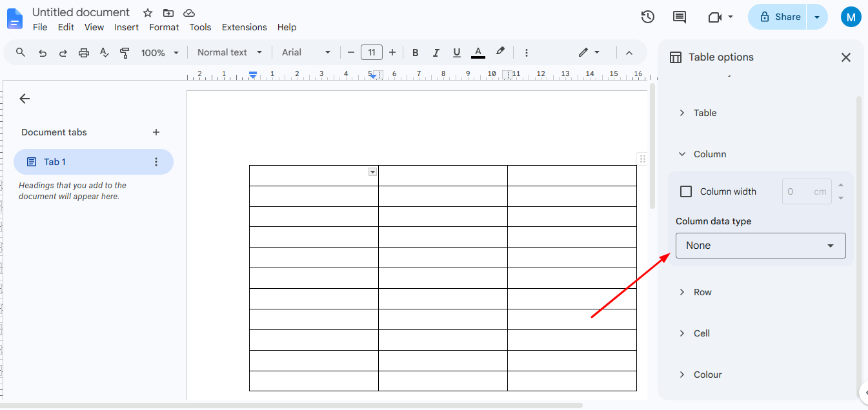Open the Google Docs home icon
868x410 pixels.
coord(14,18)
